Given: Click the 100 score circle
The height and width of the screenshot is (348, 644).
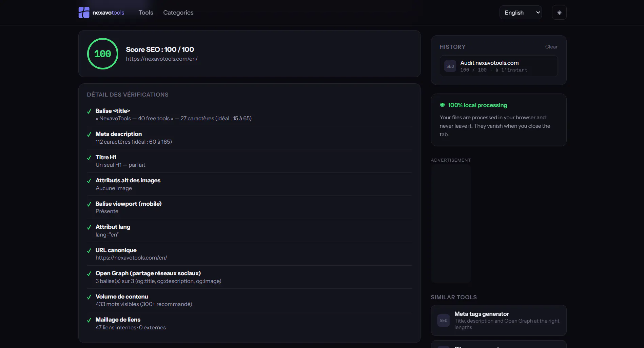Looking at the screenshot, I should click(x=103, y=54).
